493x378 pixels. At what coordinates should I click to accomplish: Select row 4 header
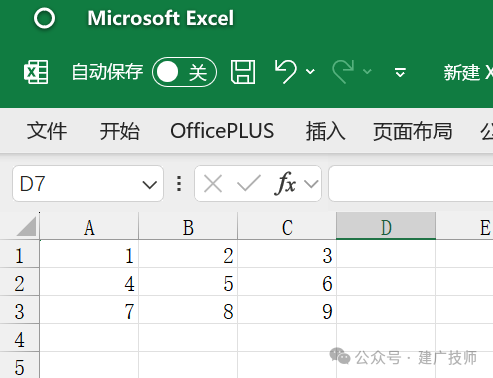point(19,338)
